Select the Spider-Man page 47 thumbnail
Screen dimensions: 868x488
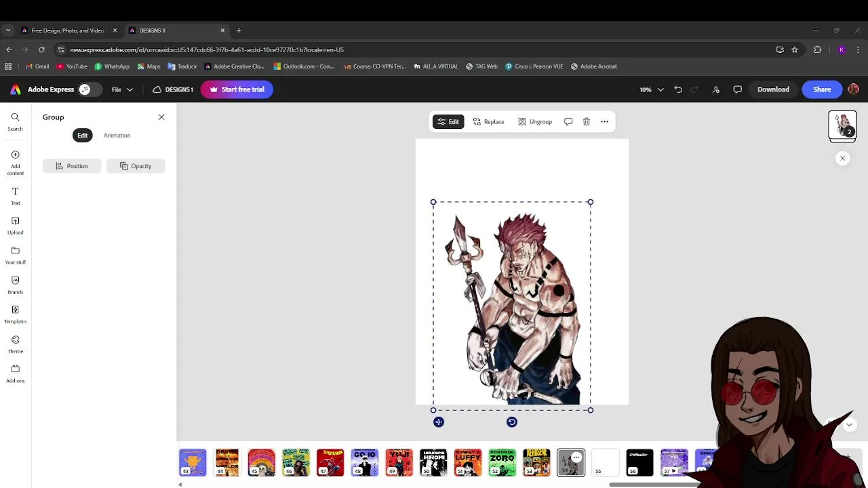coord(330,462)
